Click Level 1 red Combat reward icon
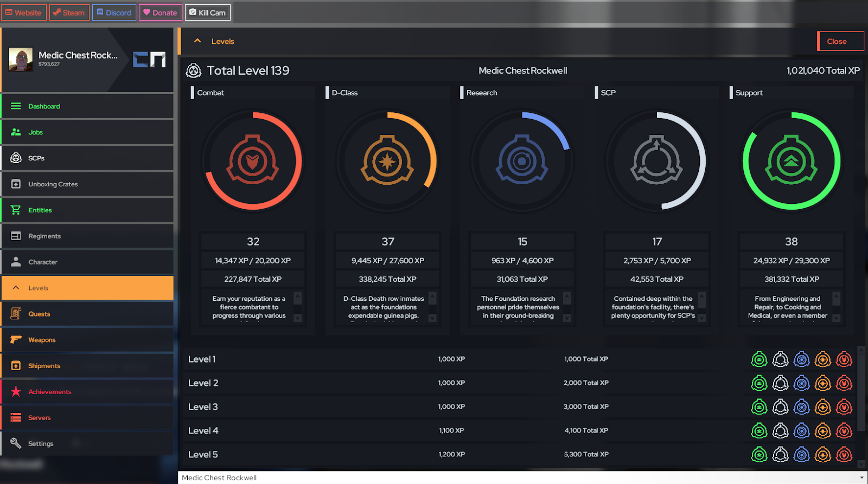868x484 pixels. 844,359
